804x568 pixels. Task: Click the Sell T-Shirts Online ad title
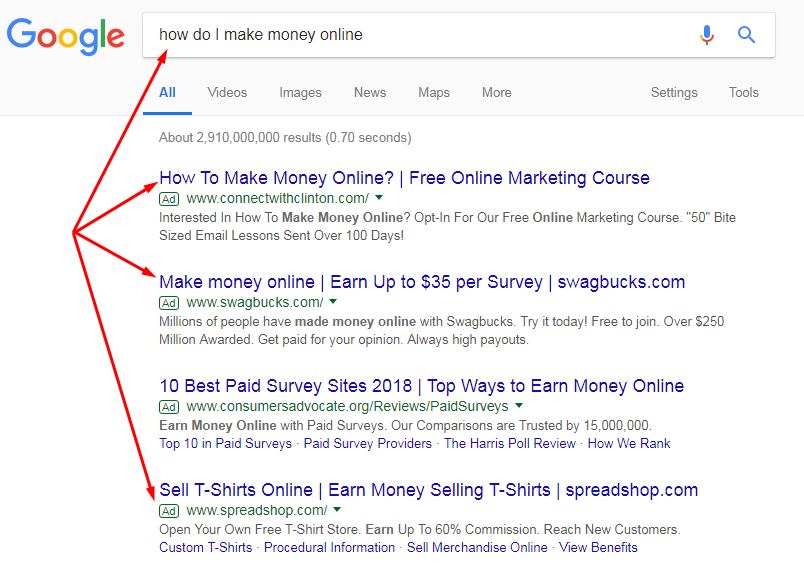428,490
